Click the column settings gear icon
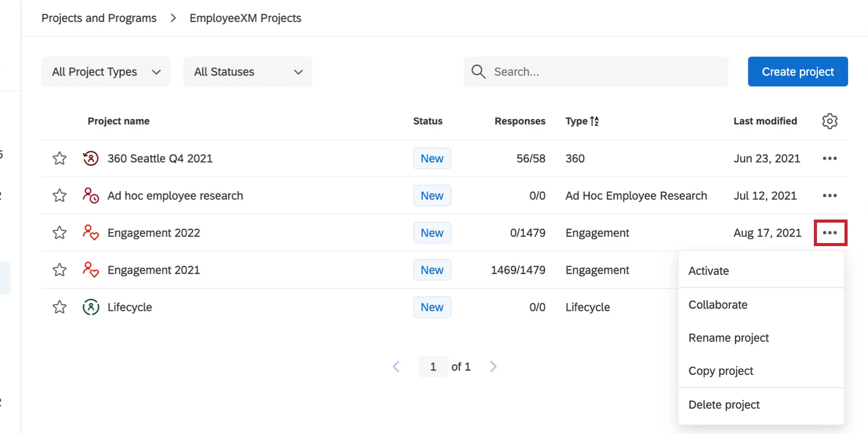The image size is (868, 434). (x=830, y=121)
